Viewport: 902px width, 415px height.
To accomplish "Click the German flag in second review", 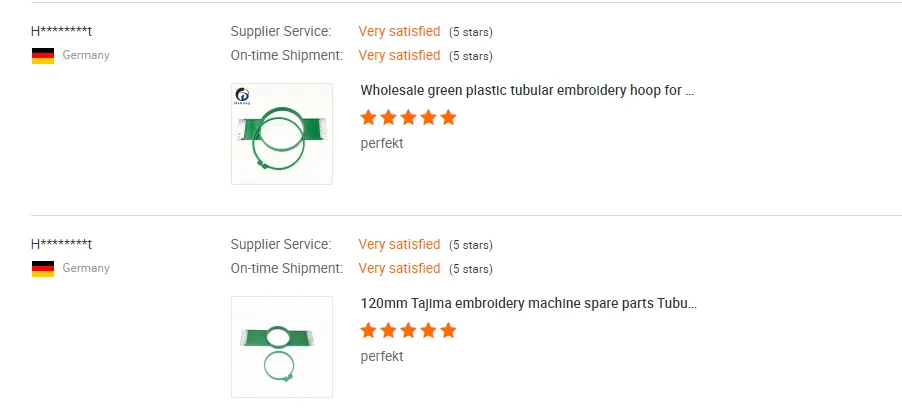I will (x=42, y=269).
